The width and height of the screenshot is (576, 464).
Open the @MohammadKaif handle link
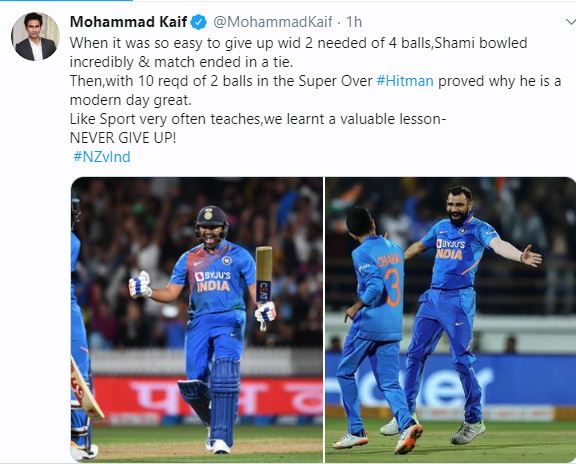pyautogui.click(x=273, y=22)
